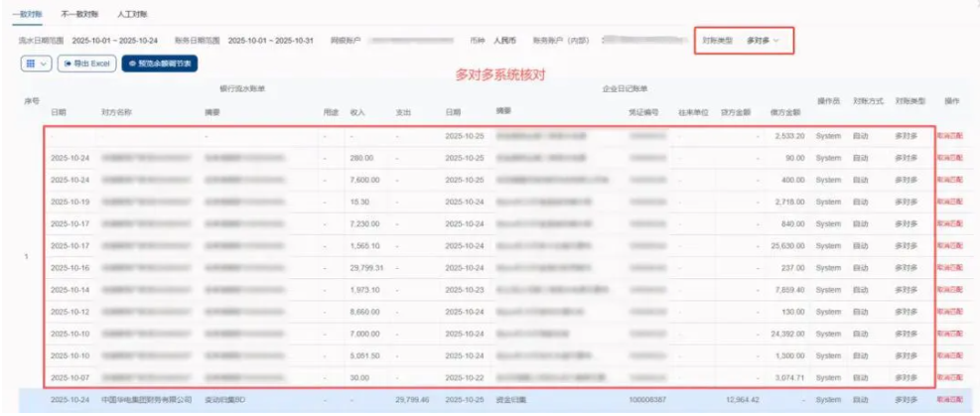Click the 账务日期范围 date range field

(x=270, y=41)
